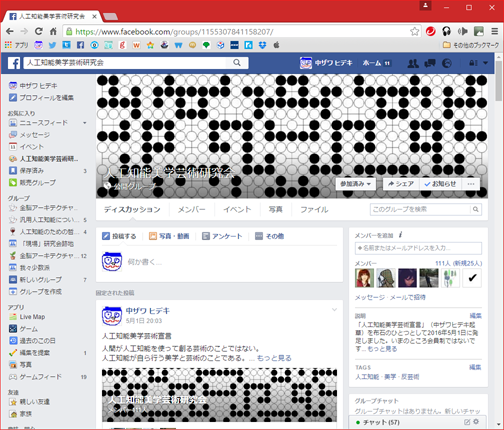
Task: Click the group search field
Action: (x=421, y=209)
